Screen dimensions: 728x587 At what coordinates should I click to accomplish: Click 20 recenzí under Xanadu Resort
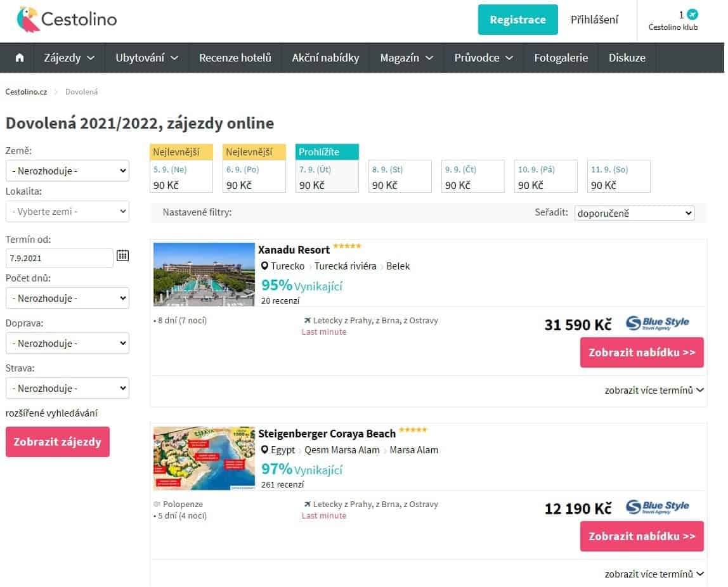point(280,301)
